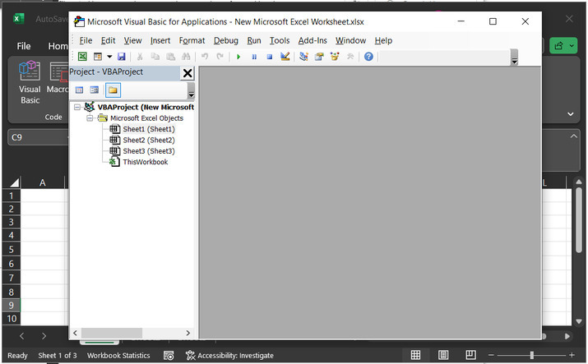Close the Project - VBAProject pane
Screen dimensions: 588x364
(188, 73)
